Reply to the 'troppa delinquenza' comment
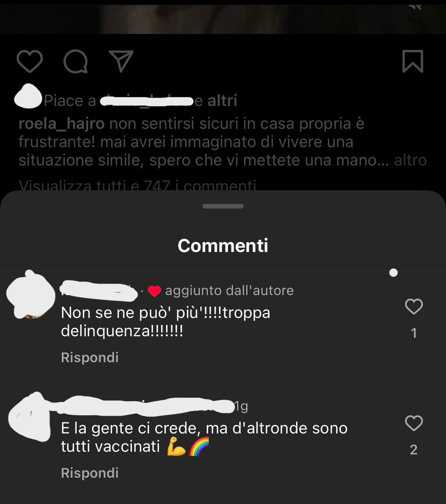 pos(90,358)
